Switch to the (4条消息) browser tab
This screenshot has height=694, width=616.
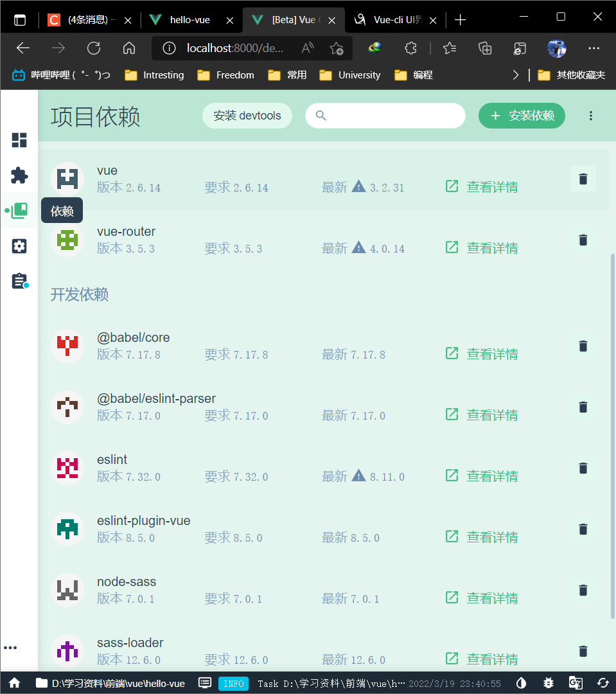(90, 20)
